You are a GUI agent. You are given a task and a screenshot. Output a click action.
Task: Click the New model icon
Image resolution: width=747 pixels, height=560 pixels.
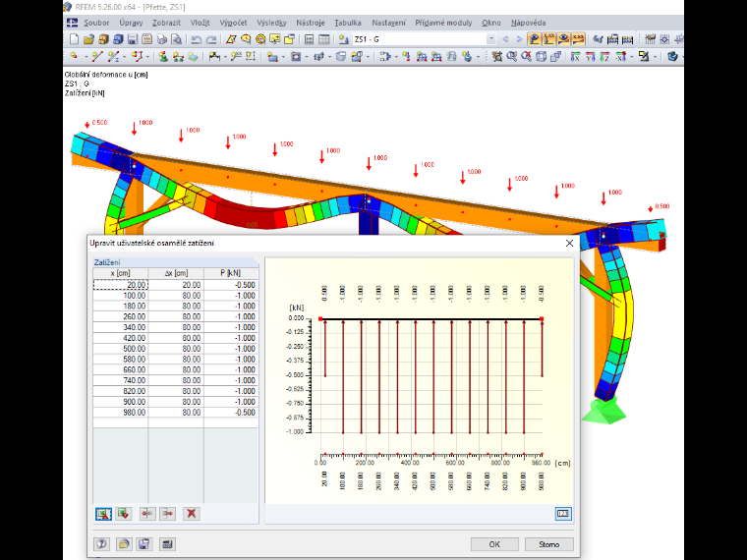click(x=74, y=39)
